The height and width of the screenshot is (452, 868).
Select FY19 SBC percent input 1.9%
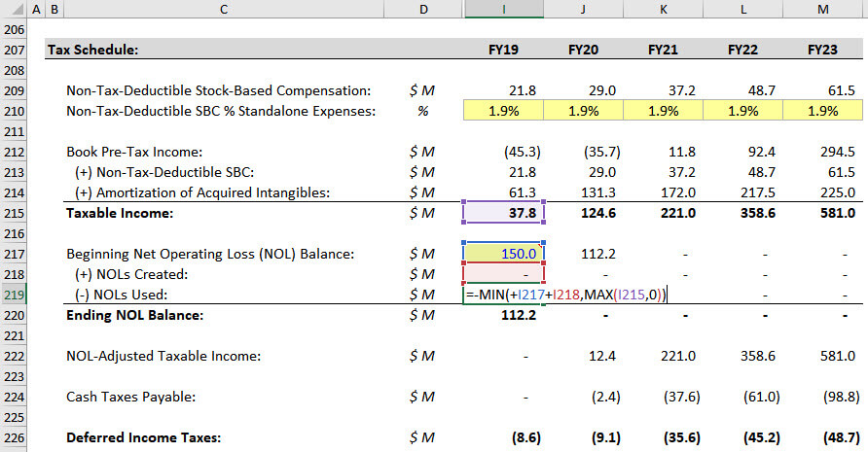tap(504, 111)
